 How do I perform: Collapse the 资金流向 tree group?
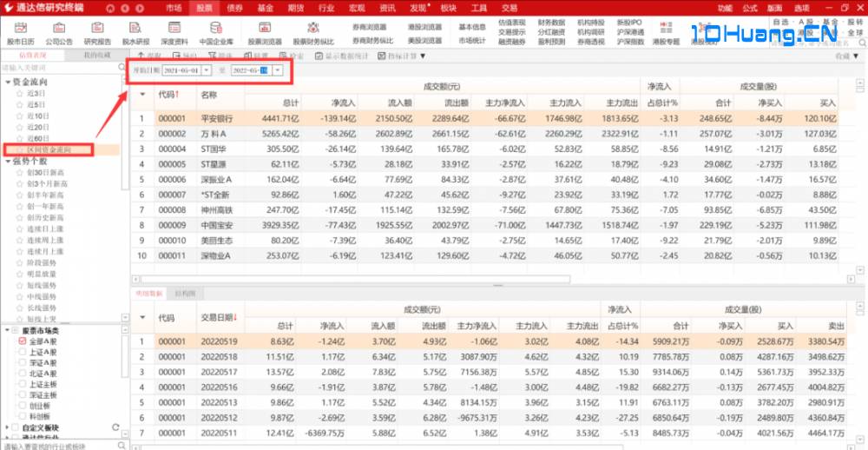click(8, 82)
